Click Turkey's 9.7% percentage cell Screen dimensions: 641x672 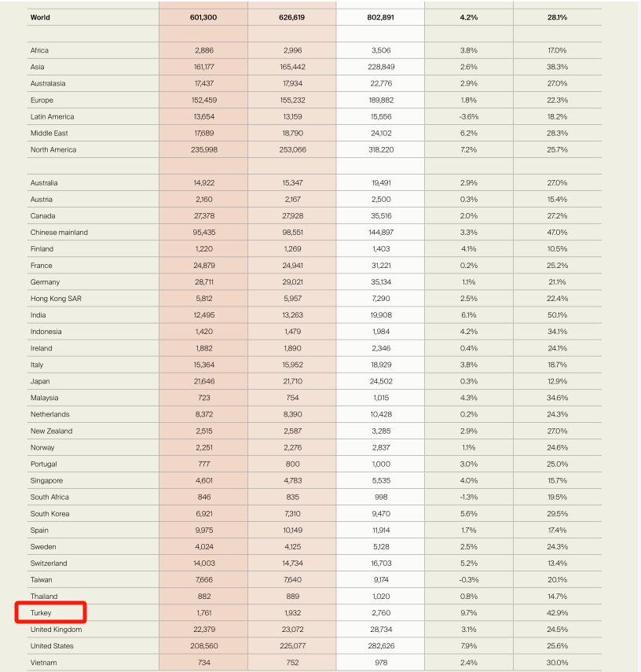[468, 612]
